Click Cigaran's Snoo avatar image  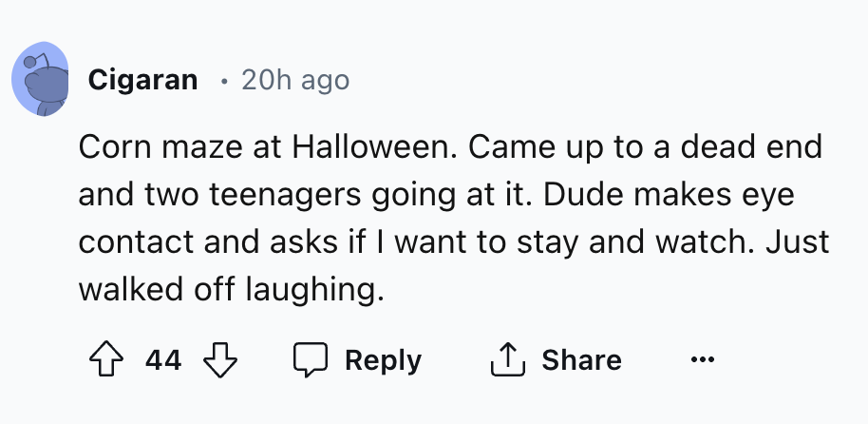[x=40, y=80]
